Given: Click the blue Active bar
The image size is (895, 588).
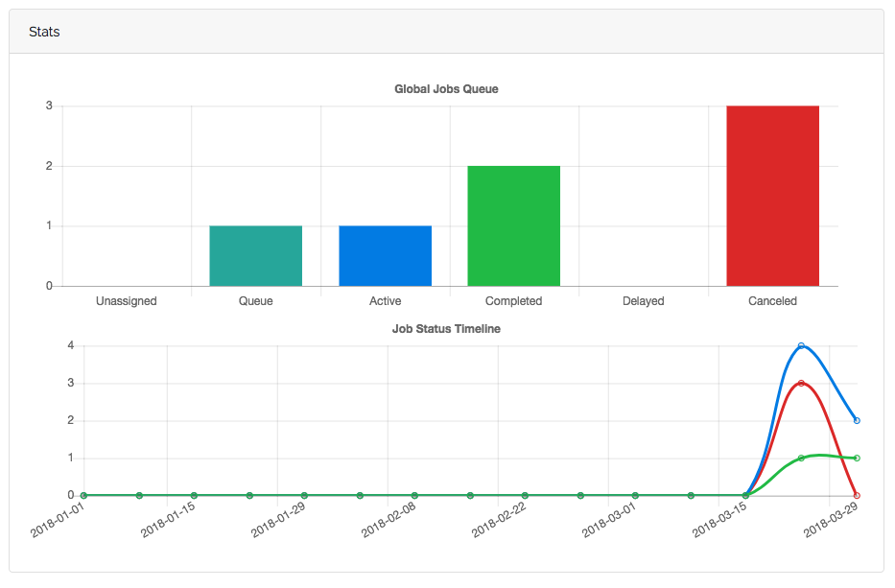Looking at the screenshot, I should 386,256.
